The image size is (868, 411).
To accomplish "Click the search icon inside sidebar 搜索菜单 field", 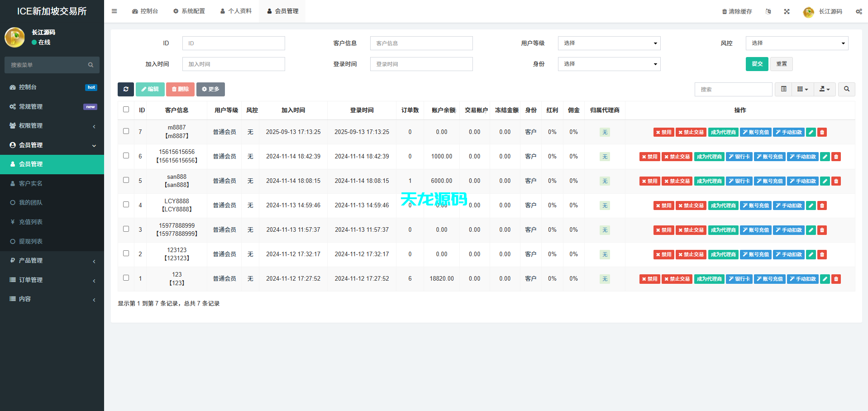I will point(91,65).
